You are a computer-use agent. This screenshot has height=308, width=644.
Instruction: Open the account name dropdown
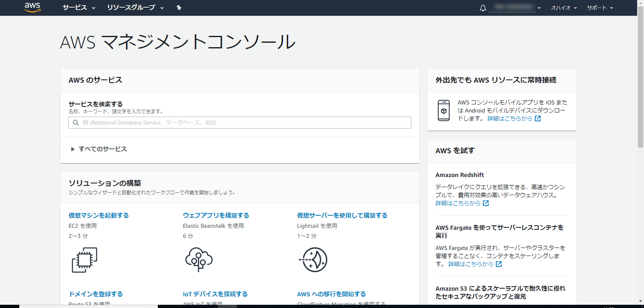(x=515, y=8)
